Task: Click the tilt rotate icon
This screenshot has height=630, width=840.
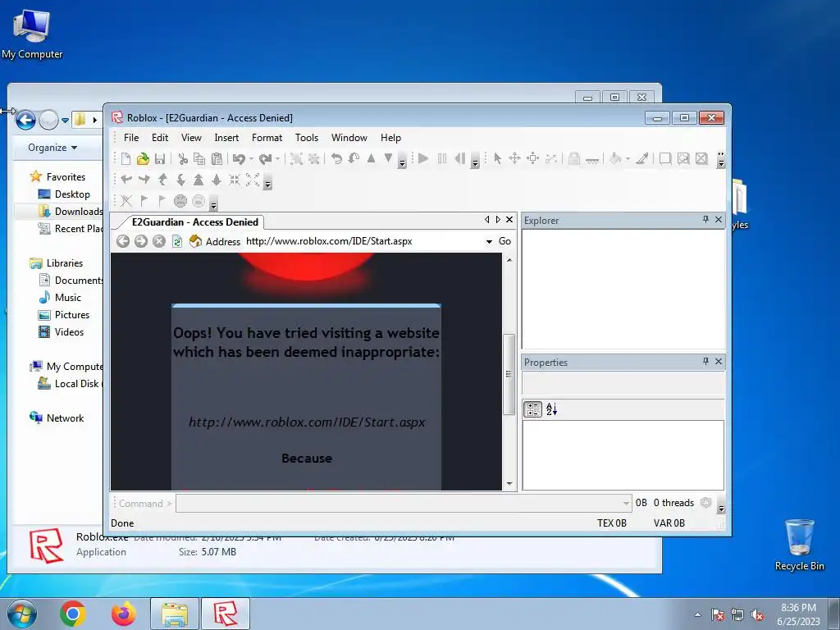Action: coord(354,158)
